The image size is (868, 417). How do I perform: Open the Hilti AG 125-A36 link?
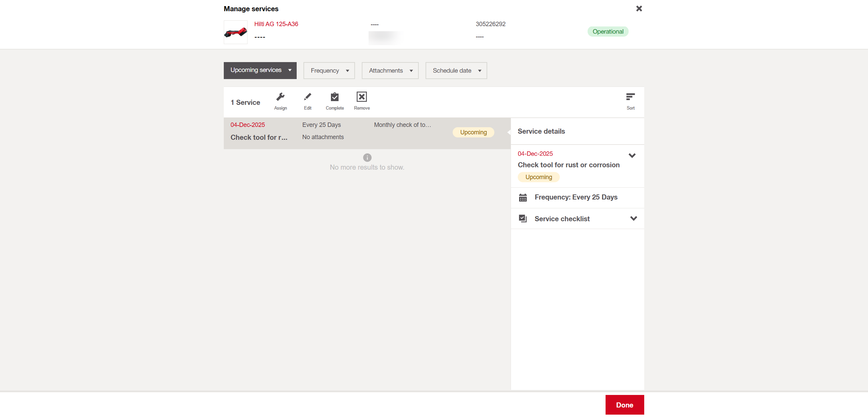(x=276, y=24)
